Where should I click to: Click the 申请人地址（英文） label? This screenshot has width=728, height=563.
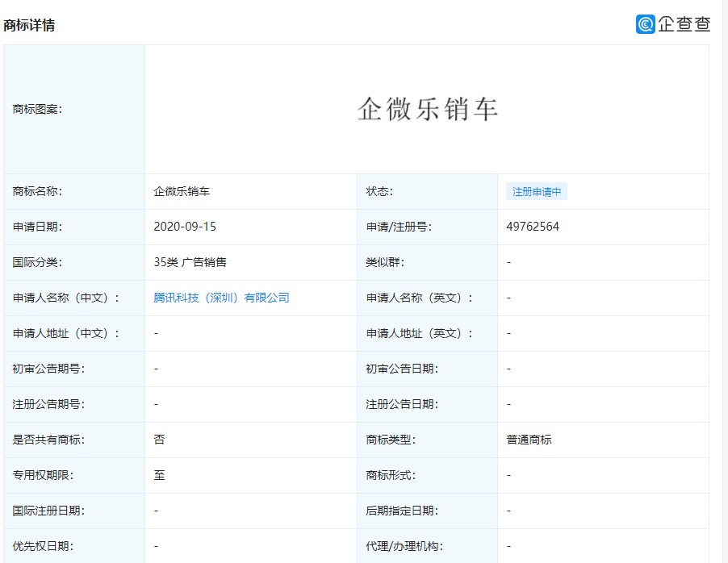click(x=420, y=333)
